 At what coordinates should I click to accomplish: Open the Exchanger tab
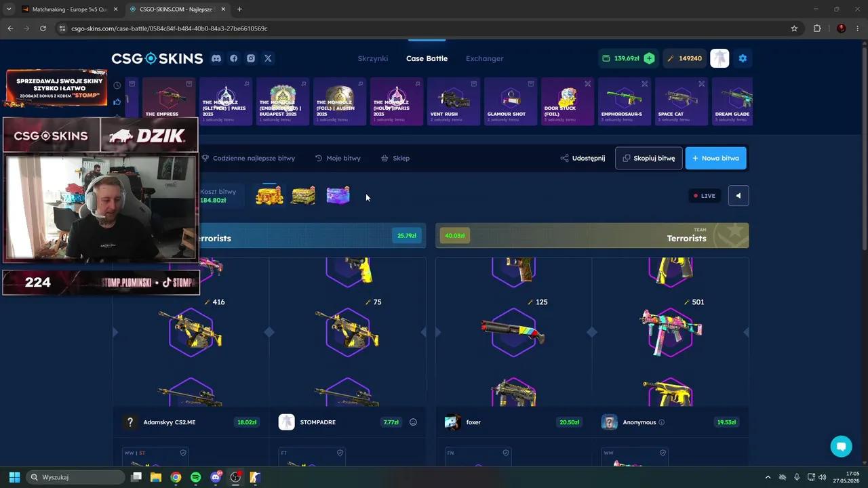tap(484, 58)
